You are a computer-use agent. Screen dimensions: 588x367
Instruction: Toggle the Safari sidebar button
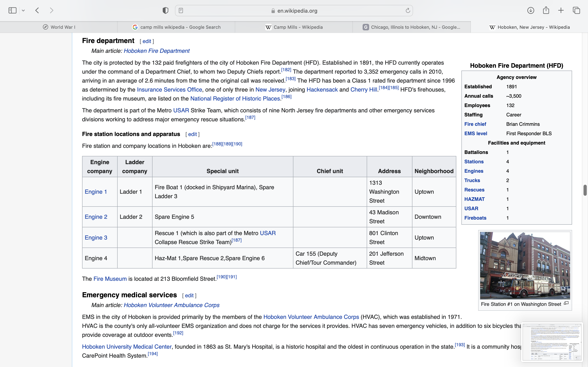click(12, 10)
